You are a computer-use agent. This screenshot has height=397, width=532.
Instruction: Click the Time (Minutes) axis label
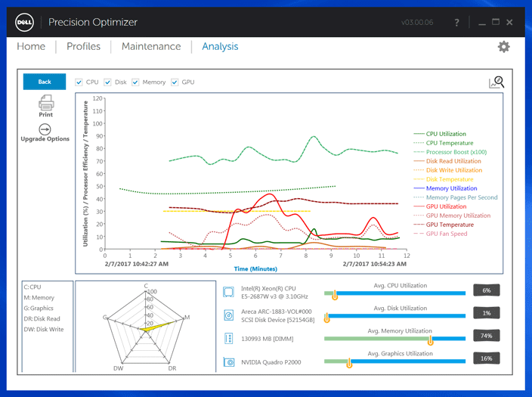point(255,269)
